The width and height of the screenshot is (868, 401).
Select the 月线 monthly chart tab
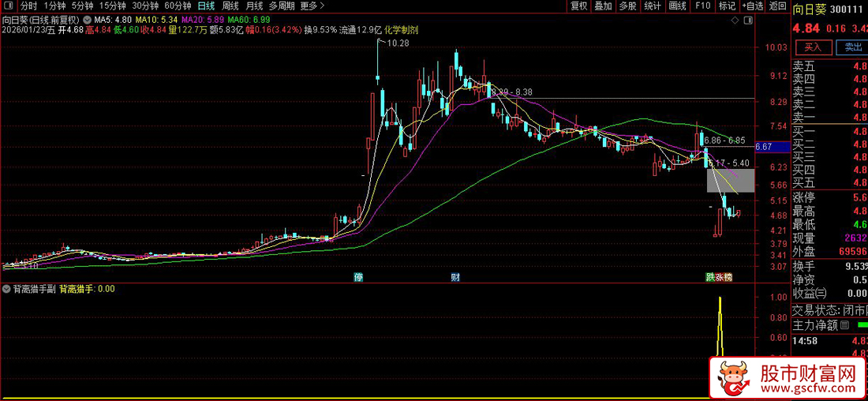point(254,6)
